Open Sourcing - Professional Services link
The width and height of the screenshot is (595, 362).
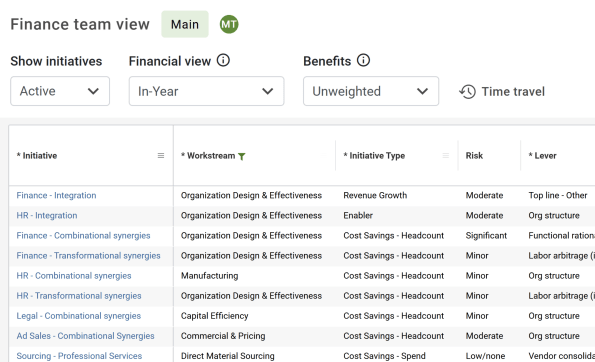[79, 356]
